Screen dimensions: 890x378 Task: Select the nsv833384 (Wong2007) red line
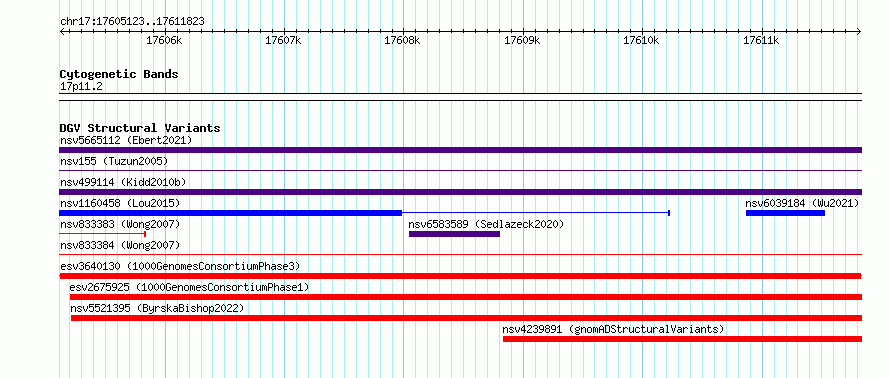pos(460,255)
